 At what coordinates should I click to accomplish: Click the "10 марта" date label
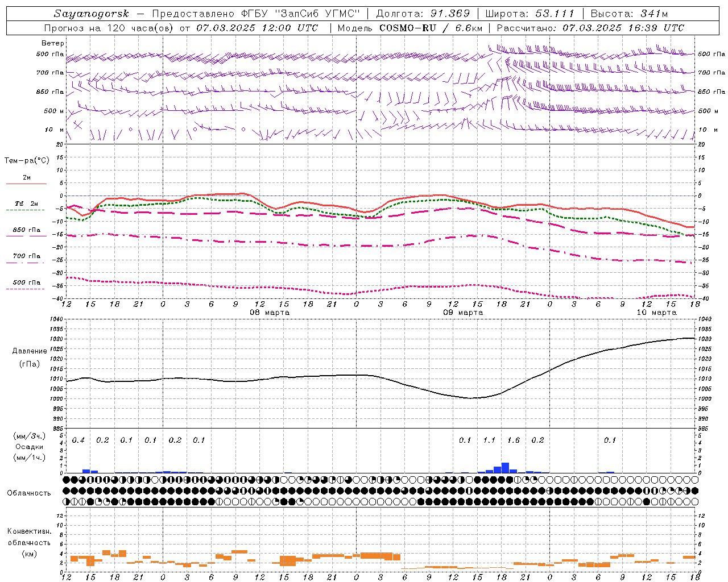coord(656,313)
